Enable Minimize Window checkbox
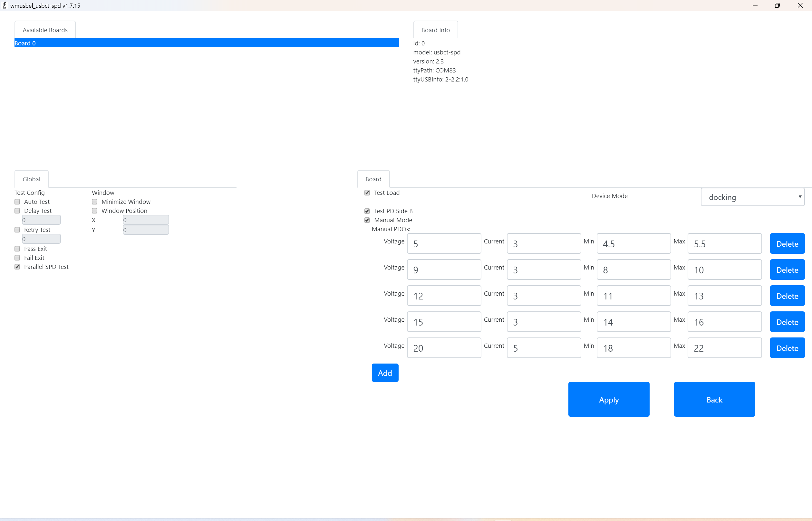 click(x=94, y=202)
